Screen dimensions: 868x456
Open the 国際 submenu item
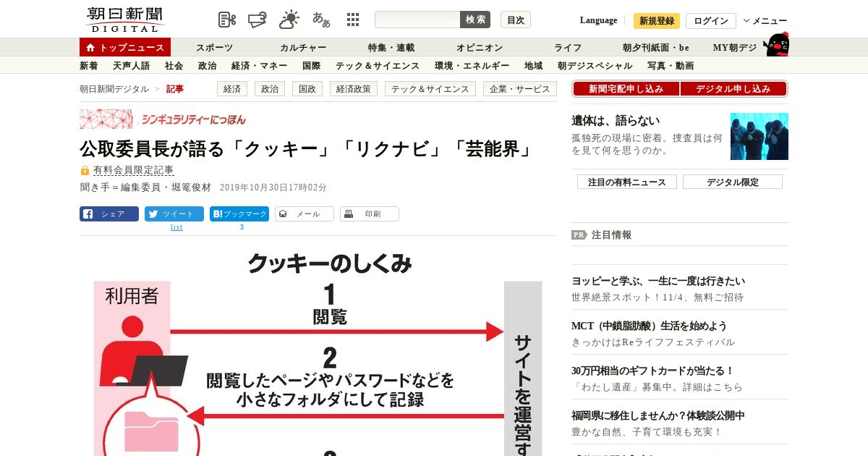coord(311,66)
